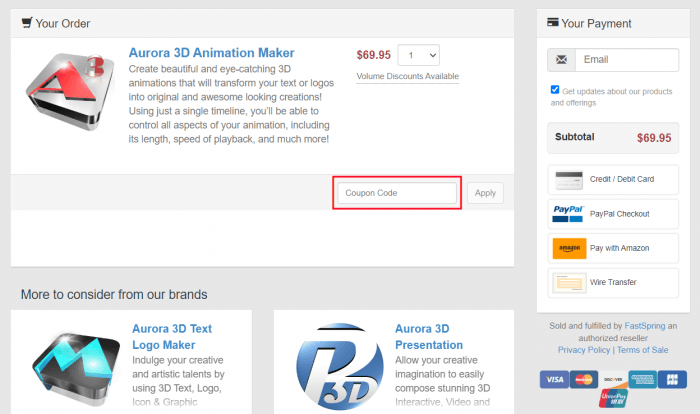Open the quantity dropdown showing 1
Image resolution: width=700 pixels, height=414 pixels.
(x=418, y=55)
